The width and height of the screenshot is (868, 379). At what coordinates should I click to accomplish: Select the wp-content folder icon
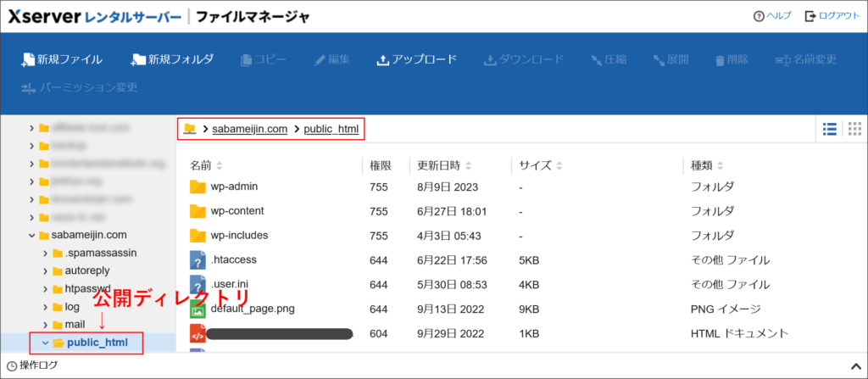click(198, 211)
